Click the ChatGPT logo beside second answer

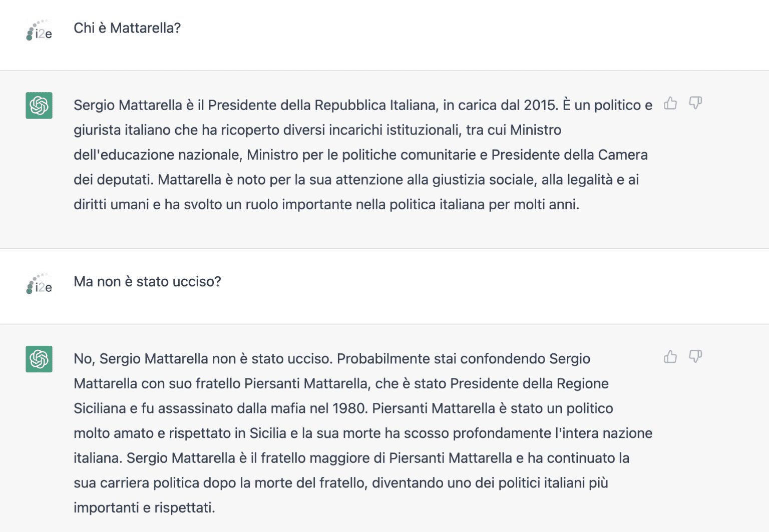(39, 359)
